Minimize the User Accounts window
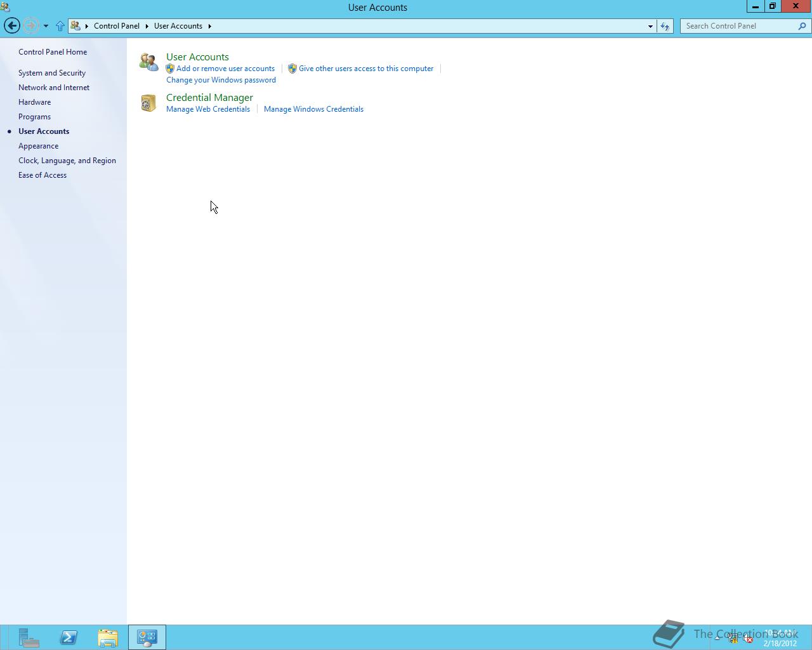Image resolution: width=812 pixels, height=650 pixels. pos(755,6)
